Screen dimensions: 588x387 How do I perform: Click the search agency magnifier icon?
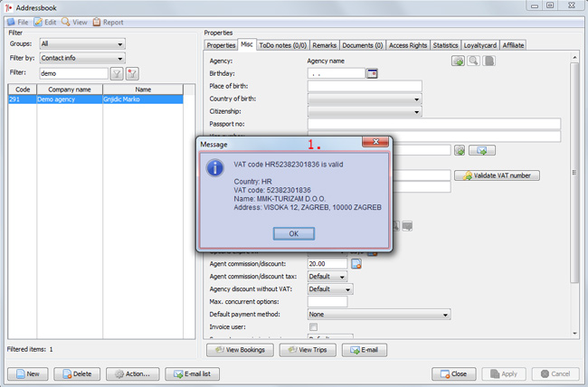coord(474,61)
